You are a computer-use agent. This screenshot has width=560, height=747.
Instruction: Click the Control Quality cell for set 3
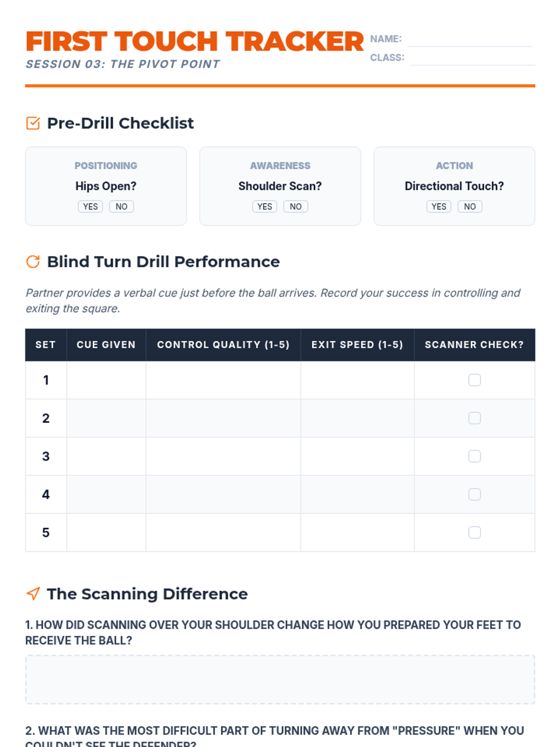(x=224, y=456)
